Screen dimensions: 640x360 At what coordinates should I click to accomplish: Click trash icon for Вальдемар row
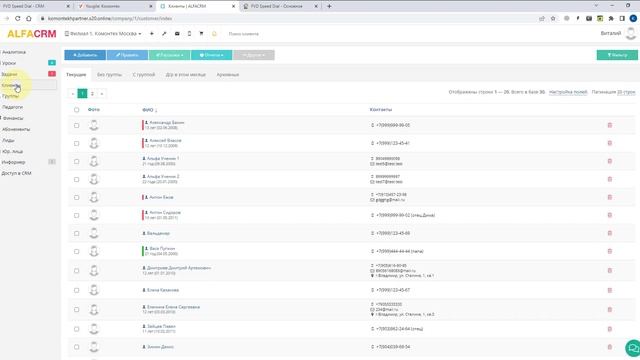(x=610, y=233)
